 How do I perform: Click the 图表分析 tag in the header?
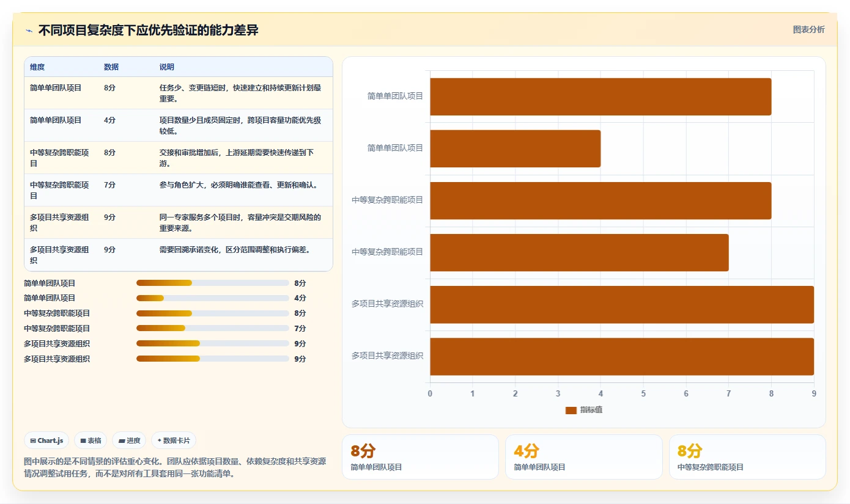(x=808, y=29)
